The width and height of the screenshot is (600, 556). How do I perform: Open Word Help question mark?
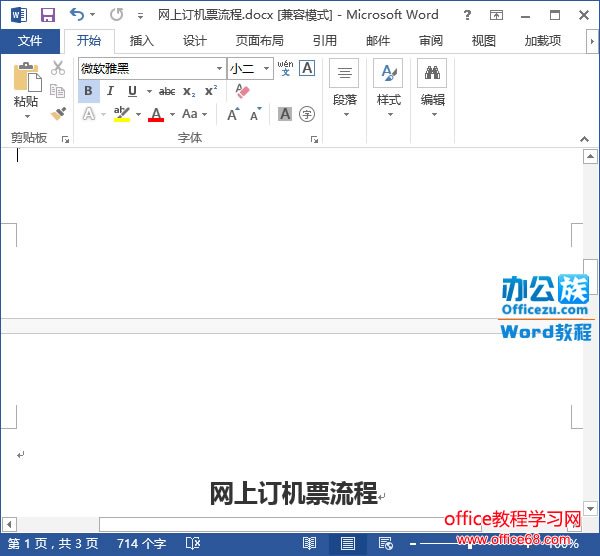tap(467, 15)
